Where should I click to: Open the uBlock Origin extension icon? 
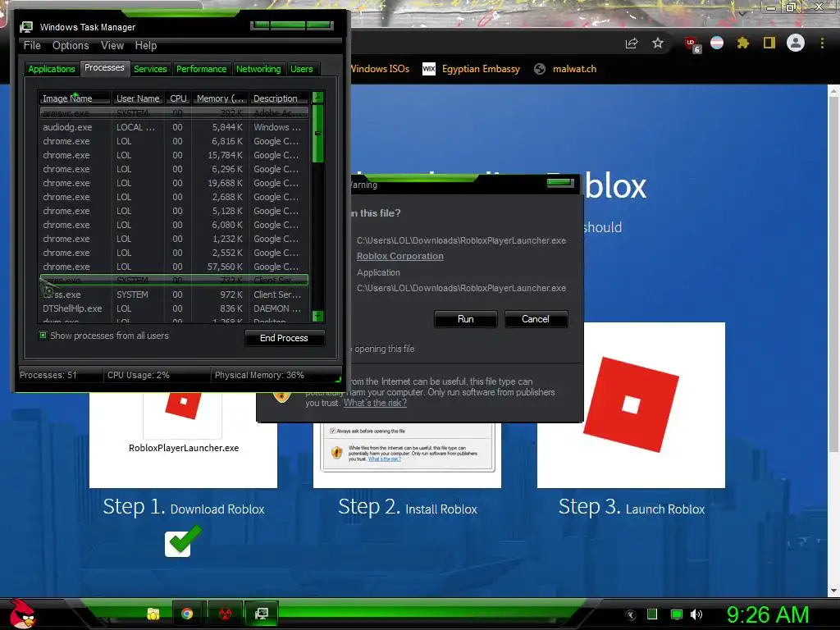point(692,44)
